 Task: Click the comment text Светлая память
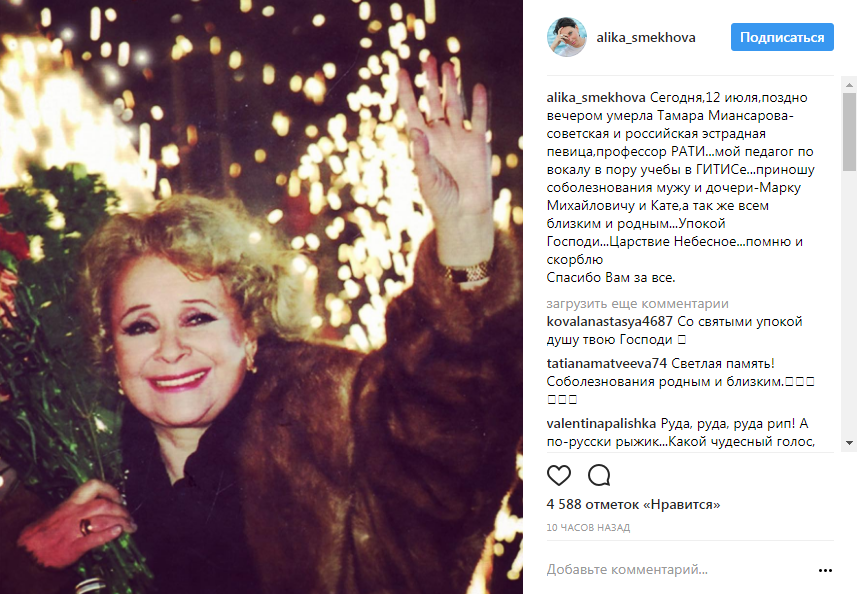click(723, 363)
